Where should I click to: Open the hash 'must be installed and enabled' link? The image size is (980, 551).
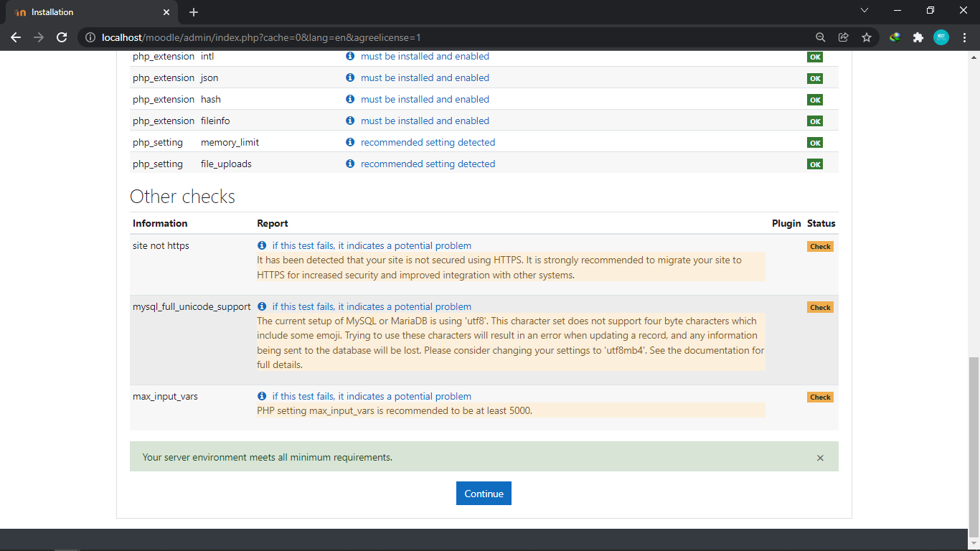coord(425,99)
